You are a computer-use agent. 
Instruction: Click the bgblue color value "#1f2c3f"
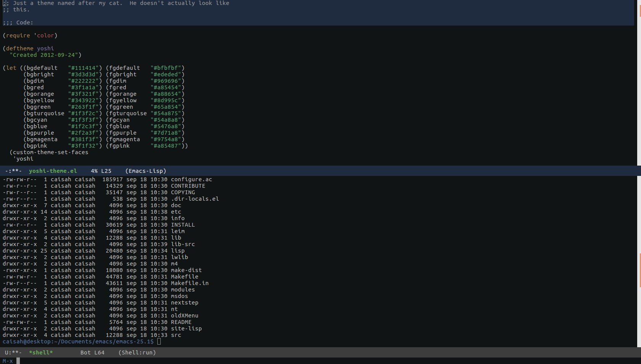pyautogui.click(x=83, y=126)
